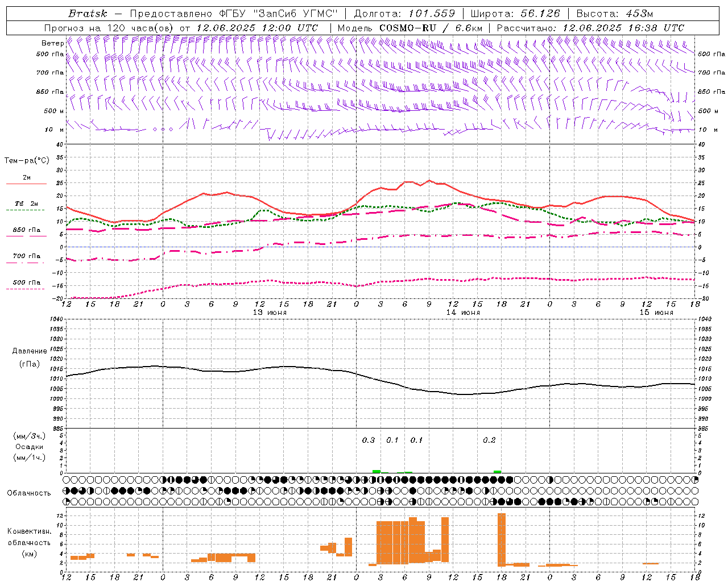The width and height of the screenshot is (728, 582).
Task: Click 'Рассчитано: 12.06.2025 16:38 UTC' text
Action: (x=590, y=28)
